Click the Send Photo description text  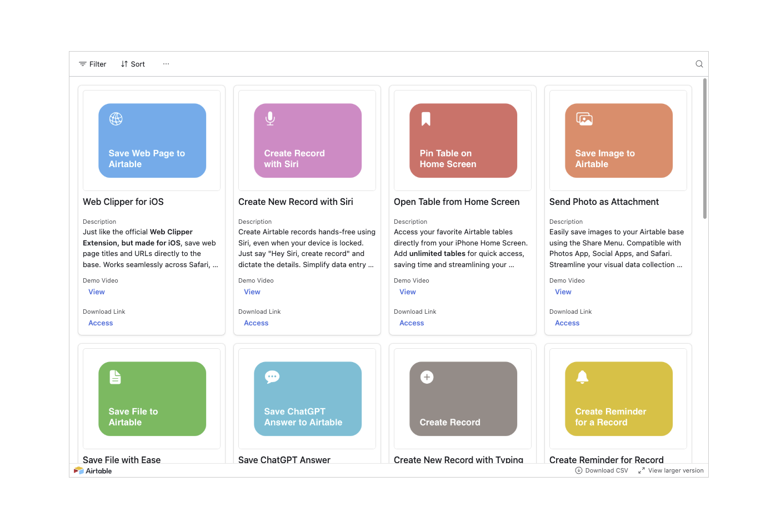[617, 248]
